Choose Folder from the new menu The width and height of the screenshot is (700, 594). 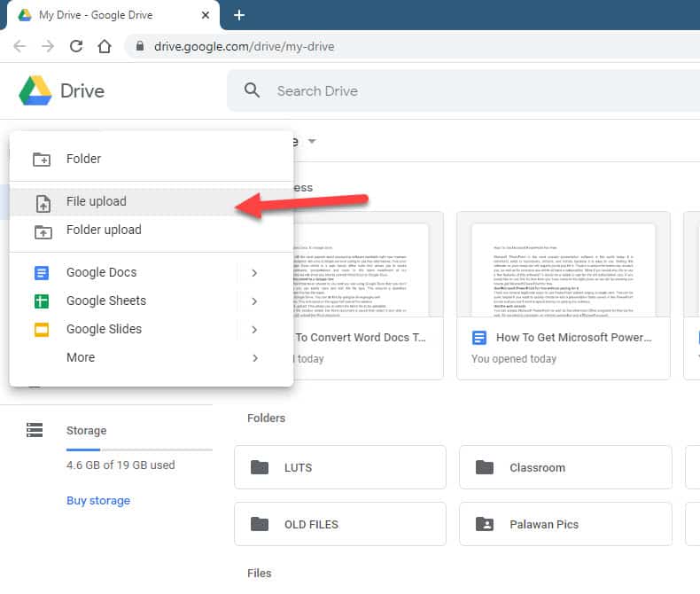[x=152, y=159]
